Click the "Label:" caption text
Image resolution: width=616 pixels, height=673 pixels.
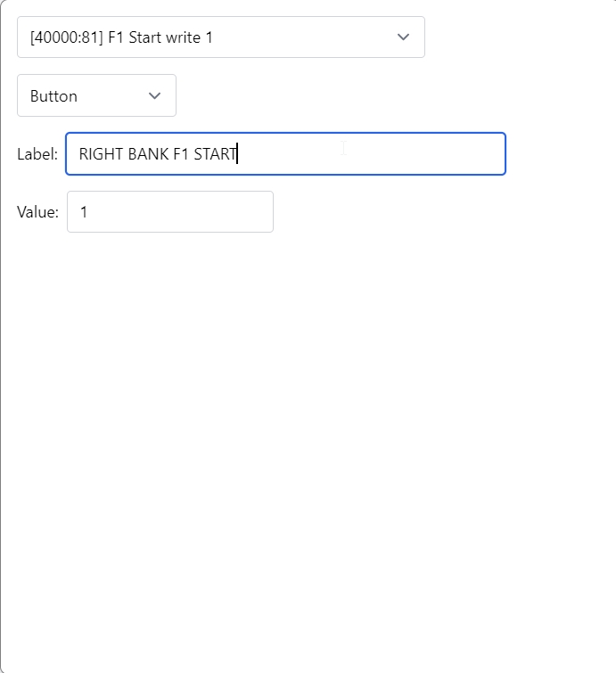(37, 154)
